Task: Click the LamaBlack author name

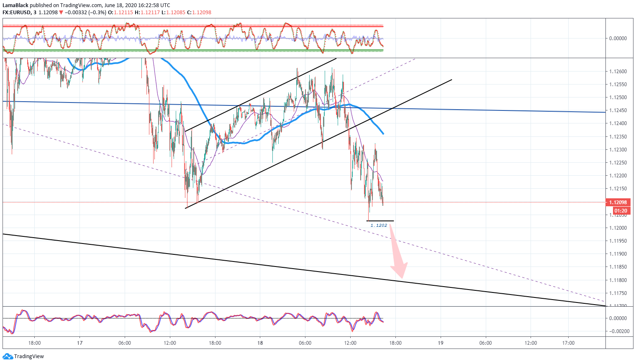Action: pyautogui.click(x=15, y=5)
